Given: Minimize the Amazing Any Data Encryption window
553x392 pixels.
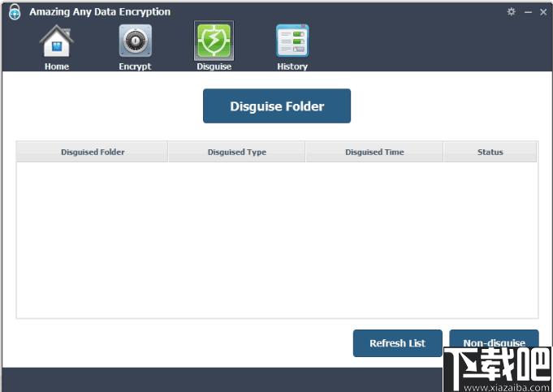Looking at the screenshot, I should coord(528,12).
